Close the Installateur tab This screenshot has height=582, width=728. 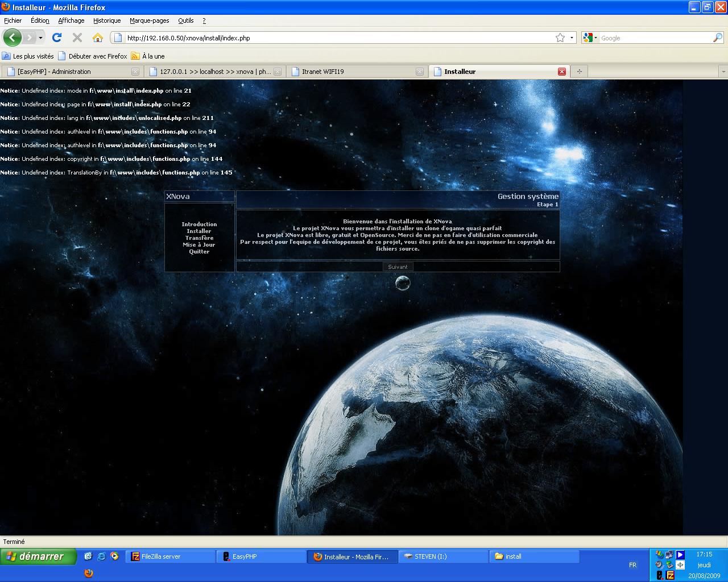(x=562, y=72)
